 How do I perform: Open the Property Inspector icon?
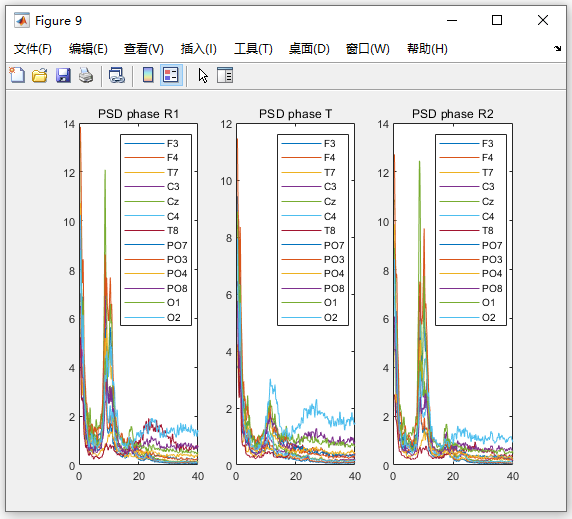pyautogui.click(x=225, y=75)
